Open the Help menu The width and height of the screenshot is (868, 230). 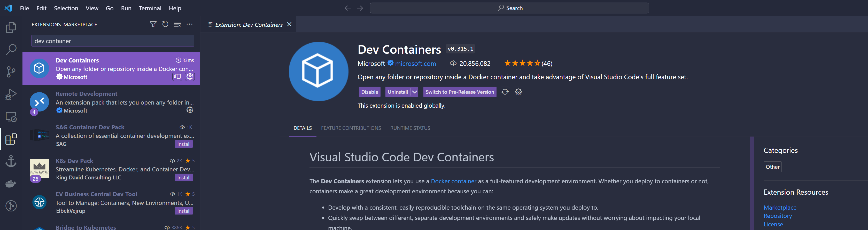point(175,8)
